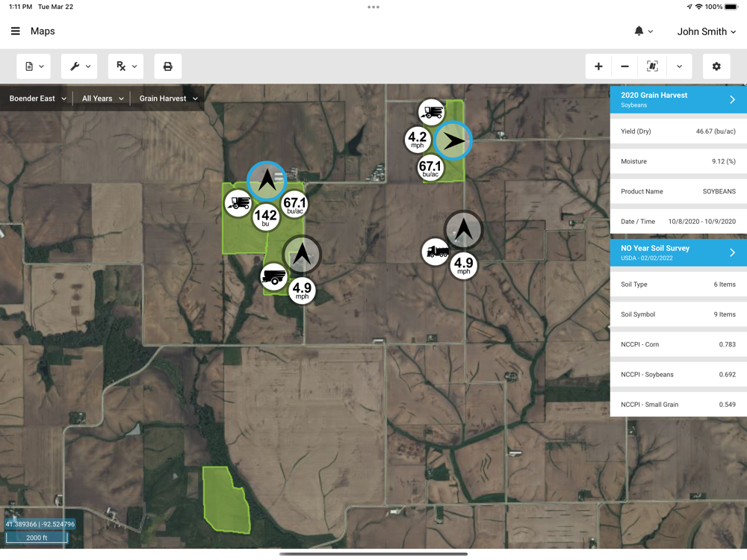The height and width of the screenshot is (560, 747).
Task: Click the 67.1 bu/ac marker in west field
Action: (x=294, y=205)
